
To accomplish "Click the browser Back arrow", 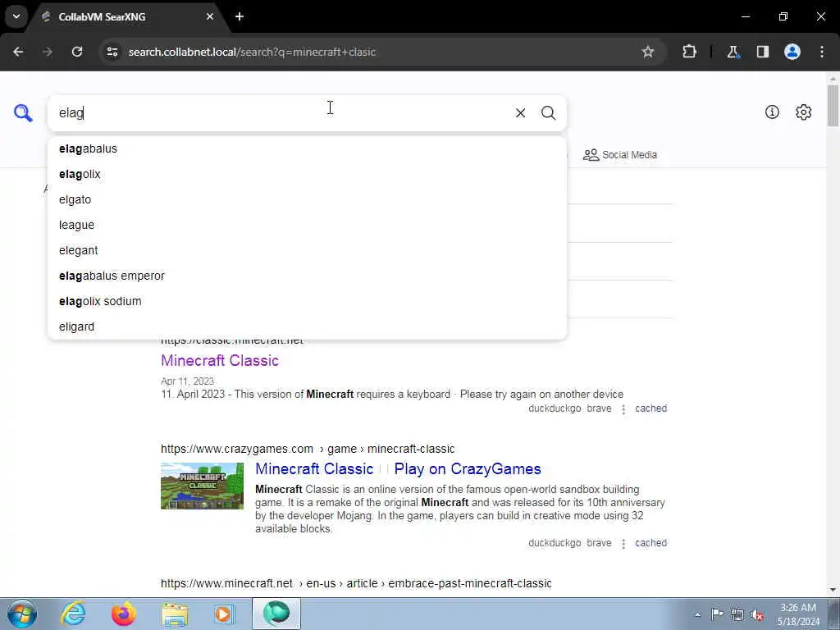I will pos(18,52).
